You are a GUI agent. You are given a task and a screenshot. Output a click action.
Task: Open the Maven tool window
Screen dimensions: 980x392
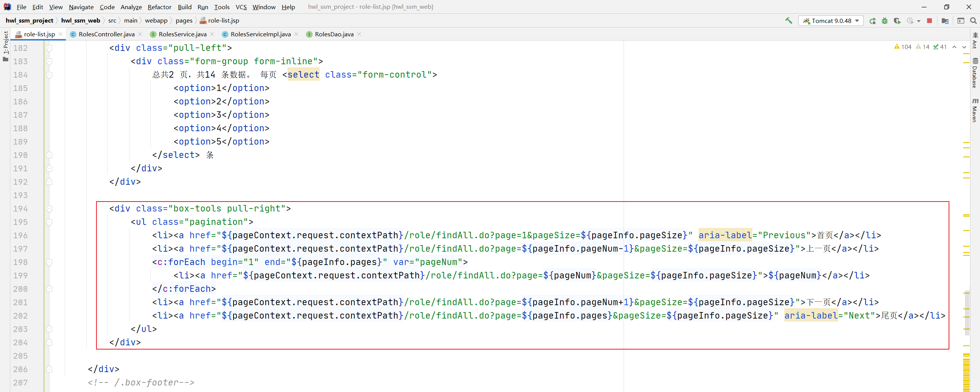(975, 110)
